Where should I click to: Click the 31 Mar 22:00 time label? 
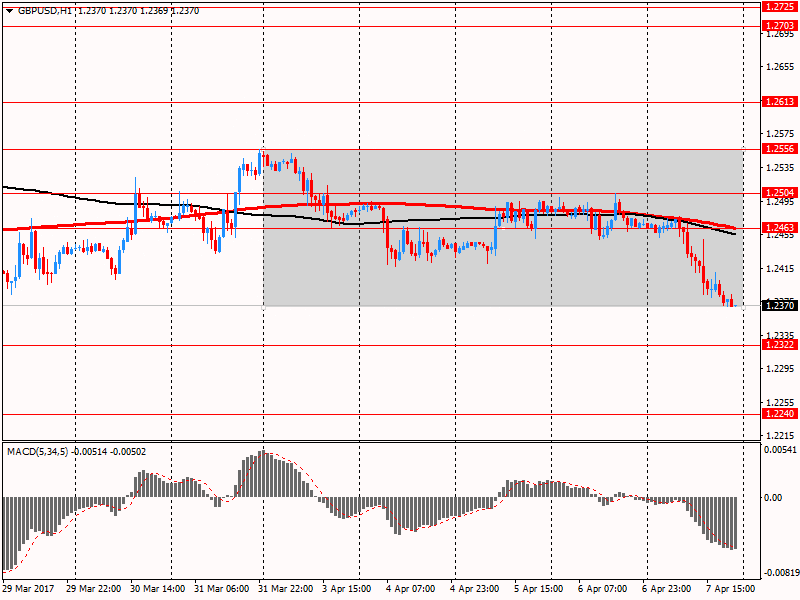(x=286, y=588)
